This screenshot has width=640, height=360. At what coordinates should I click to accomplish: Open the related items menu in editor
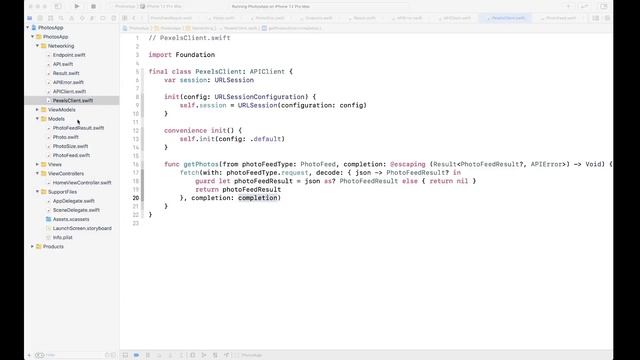click(125, 18)
